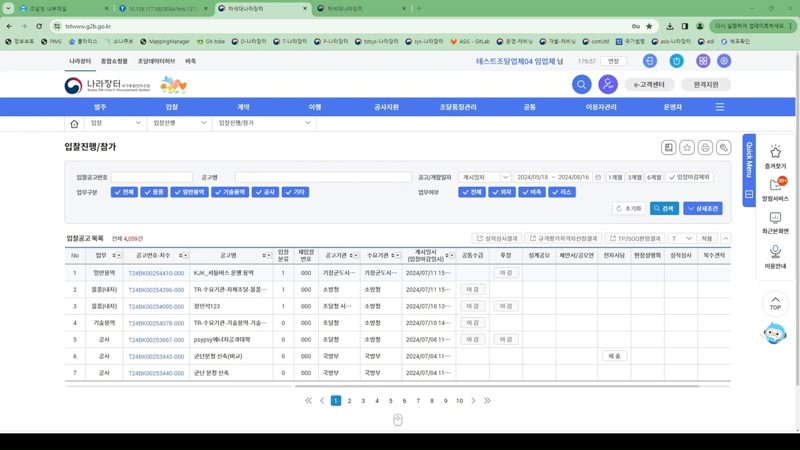Open the 조달품질관리 main menu

tap(458, 107)
